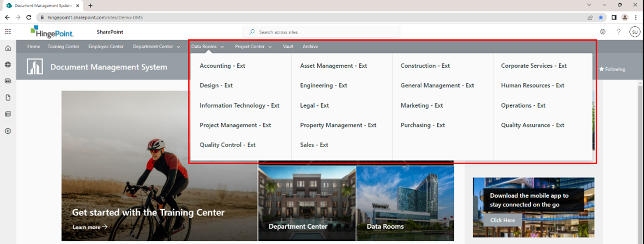
Task: Select Accounting - Ext from the menu
Action: [x=222, y=66]
